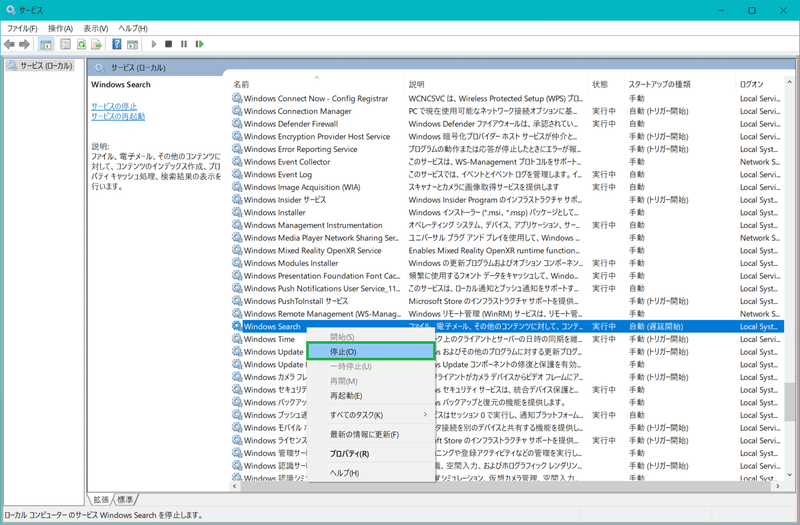The height and width of the screenshot is (525, 800).
Task: Open the Help toolbar icon
Action: pyautogui.click(x=117, y=44)
